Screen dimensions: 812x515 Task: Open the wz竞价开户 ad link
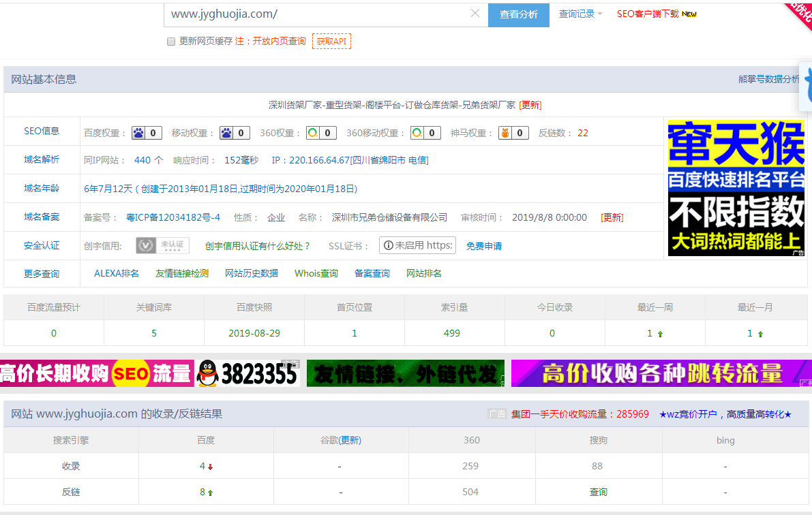point(725,414)
